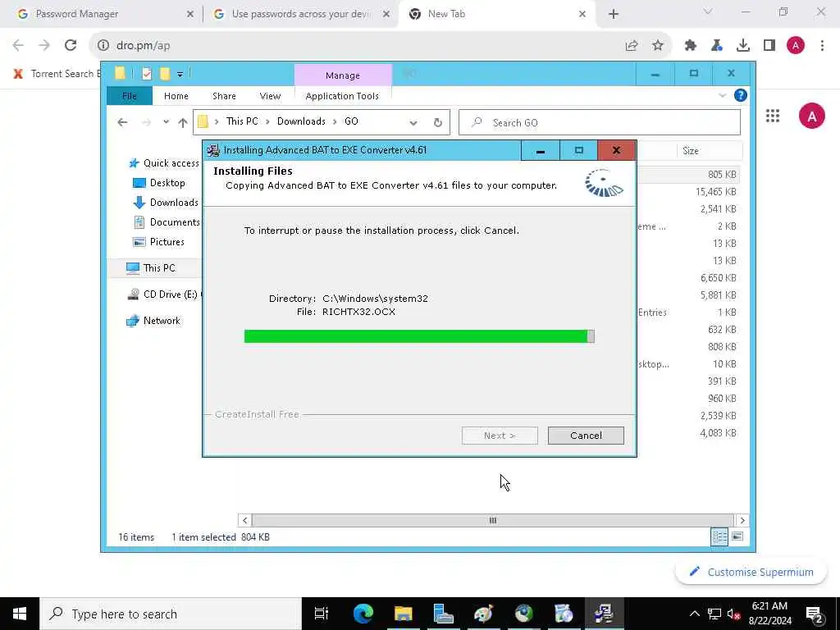The image size is (840, 630).
Task: Open the Share ribbon tab
Action: coord(224,96)
